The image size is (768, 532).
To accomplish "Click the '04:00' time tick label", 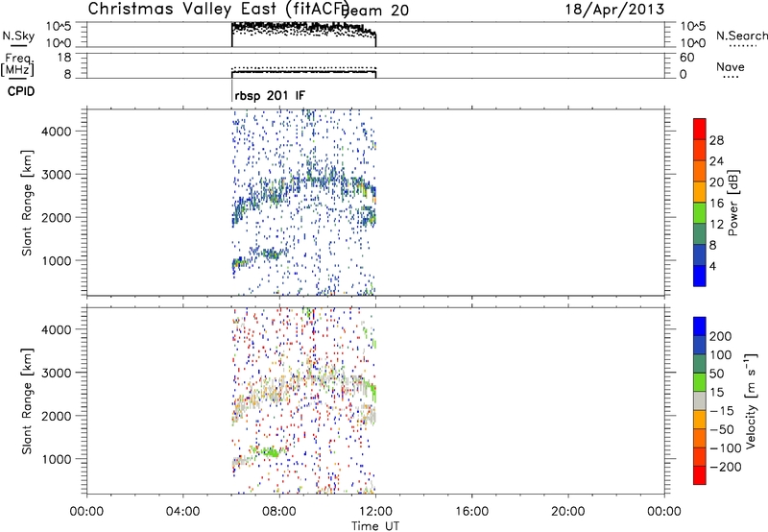I will [x=182, y=512].
